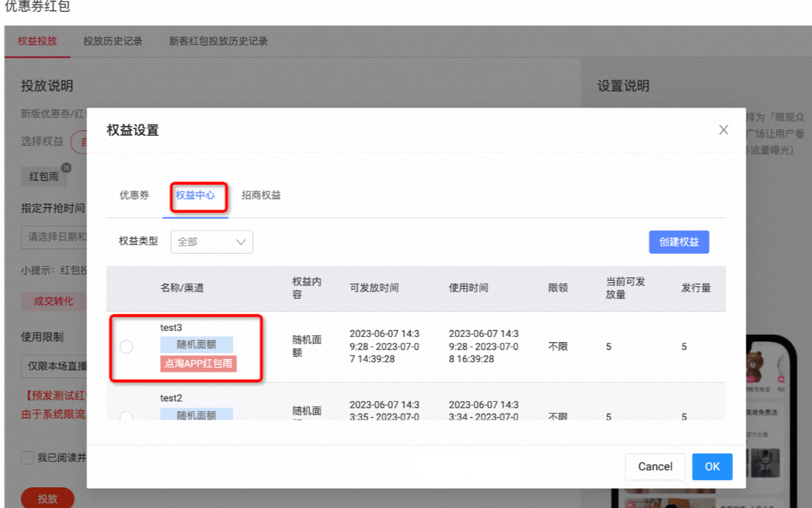This screenshot has width=812, height=508.
Task: Close the 权益设置 dialog with the X icon
Action: pyautogui.click(x=723, y=129)
